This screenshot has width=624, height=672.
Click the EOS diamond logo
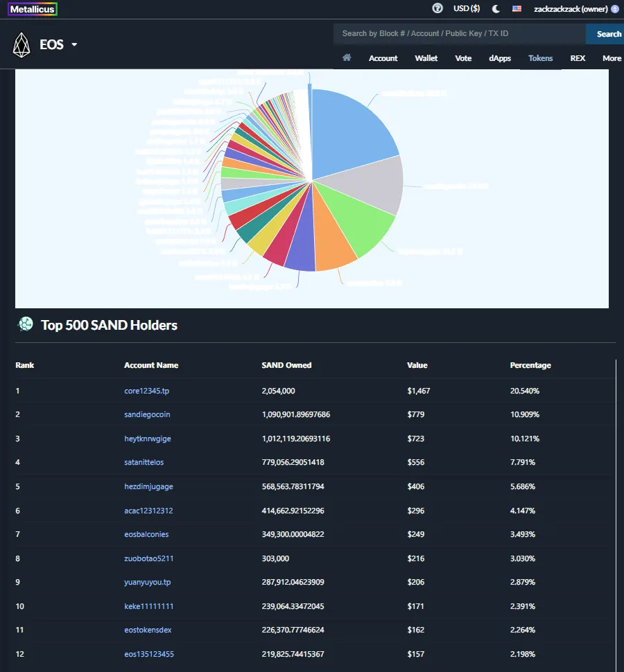(x=21, y=44)
